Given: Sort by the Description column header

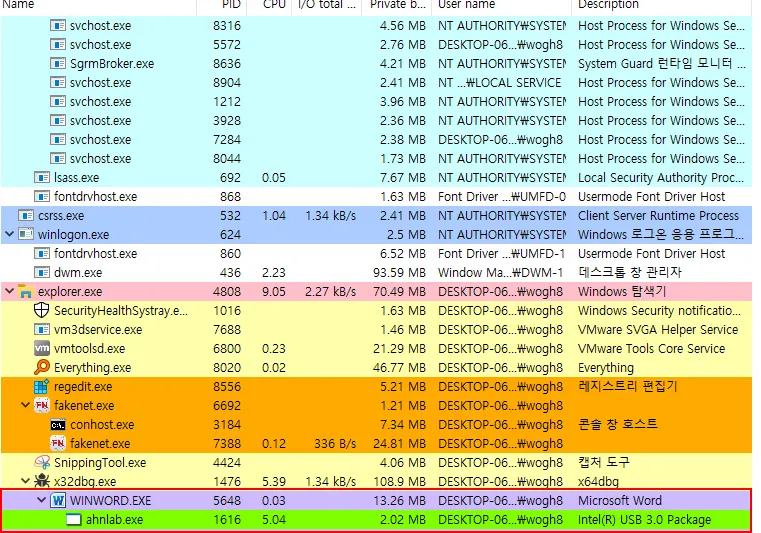Looking at the screenshot, I should pyautogui.click(x=662, y=5).
